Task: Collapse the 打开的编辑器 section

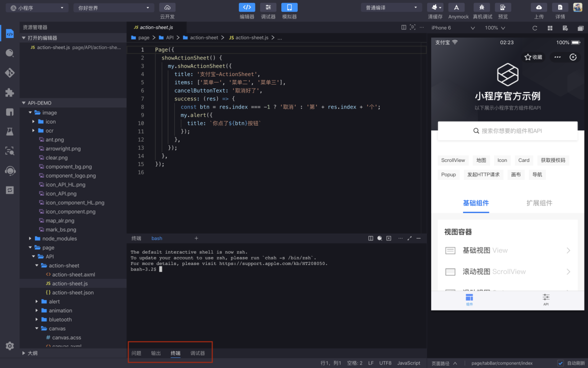Action: [73, 38]
